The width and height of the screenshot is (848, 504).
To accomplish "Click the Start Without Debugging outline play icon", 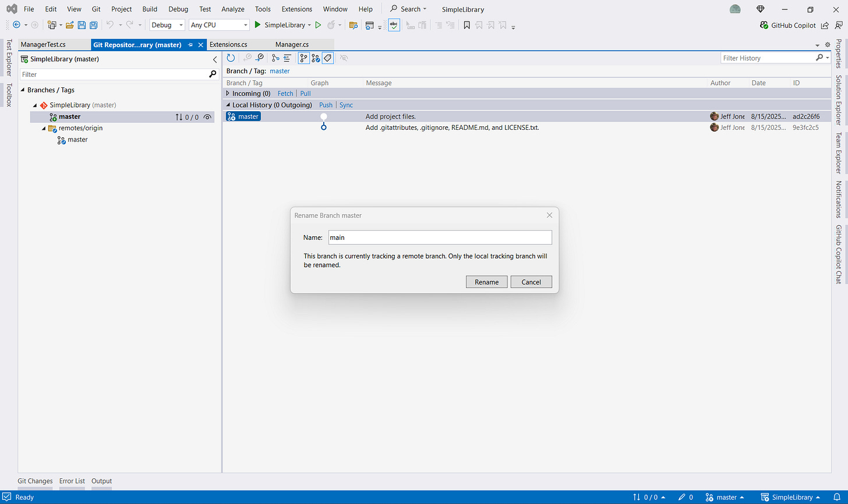I will [318, 25].
